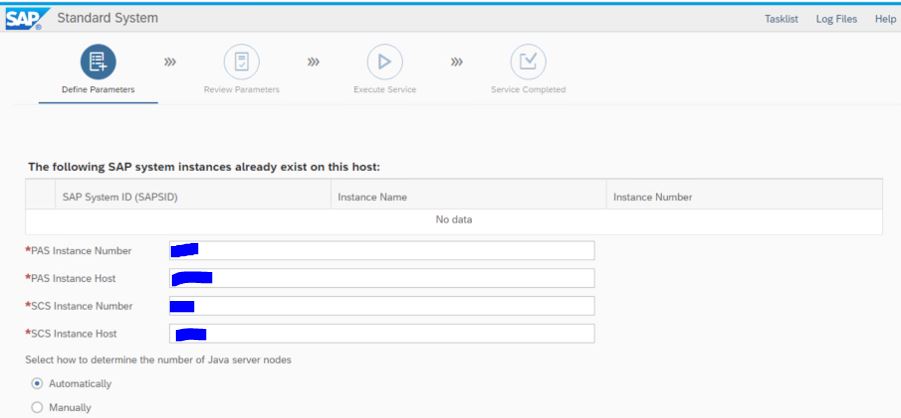The width and height of the screenshot is (901, 418).
Task: Click the Define Parameters step label
Action: point(98,90)
